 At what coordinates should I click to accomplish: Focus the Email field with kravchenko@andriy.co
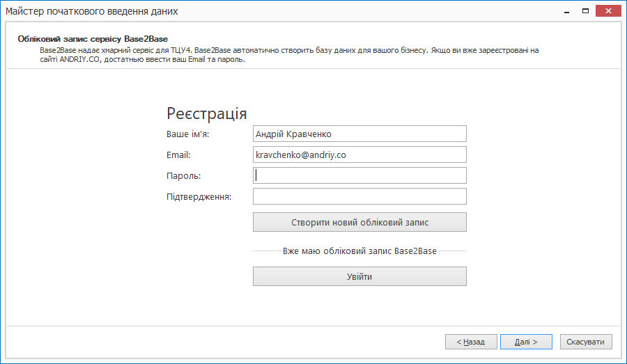click(359, 155)
